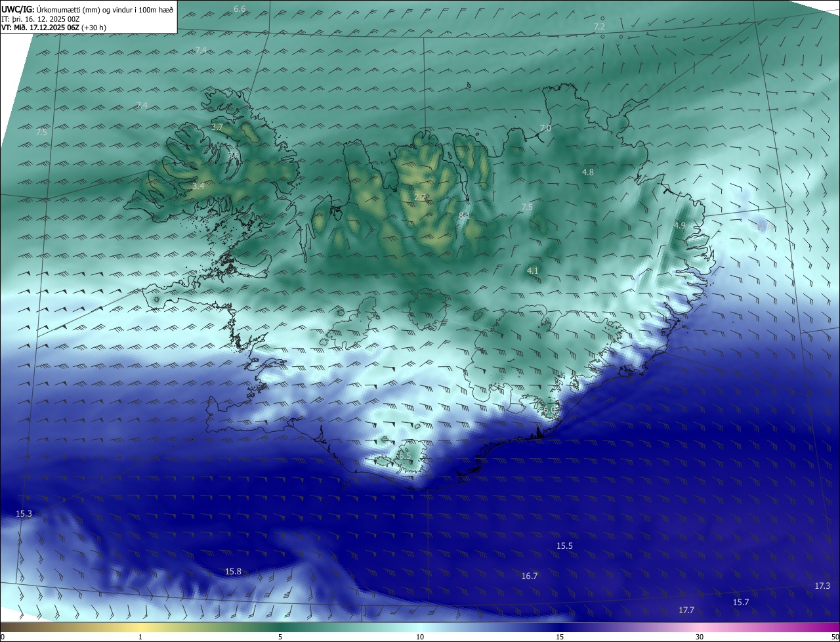
Task: Click the 15.8 value label
Action: [233, 572]
